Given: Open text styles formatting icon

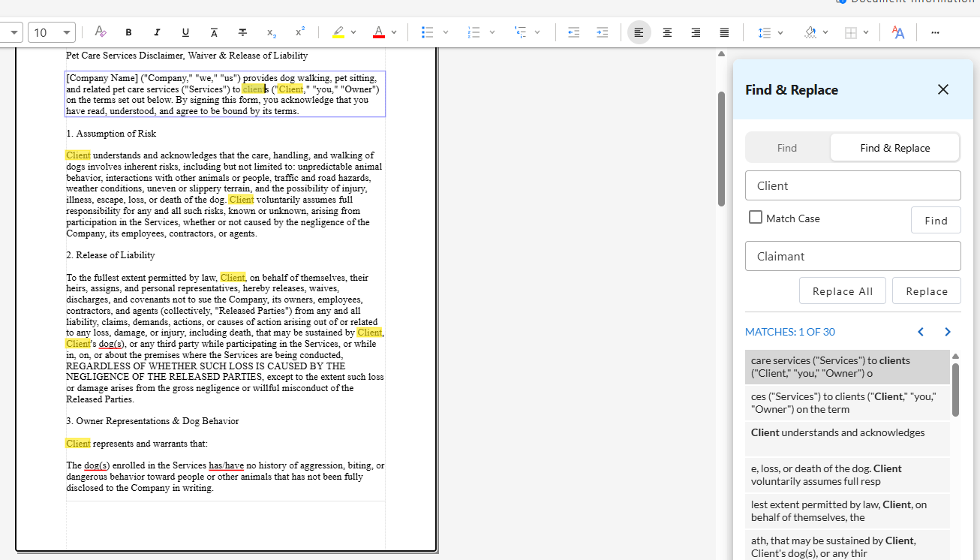Looking at the screenshot, I should pos(898,32).
